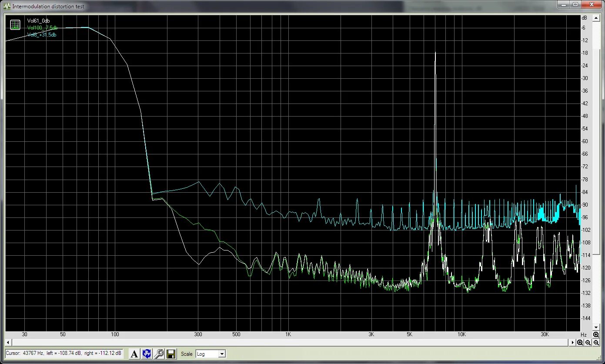Maximize the Intermodulation distortion test window
This screenshot has width=605, height=364.
click(575, 4)
